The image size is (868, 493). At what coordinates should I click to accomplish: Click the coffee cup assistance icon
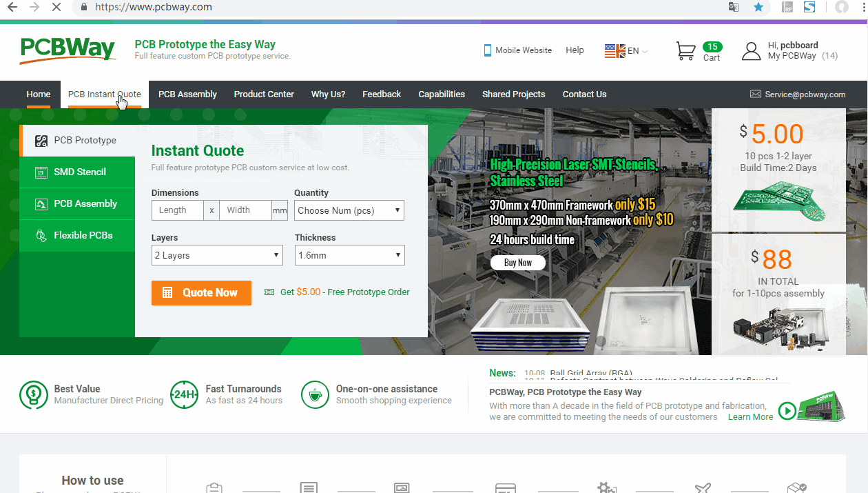click(315, 394)
